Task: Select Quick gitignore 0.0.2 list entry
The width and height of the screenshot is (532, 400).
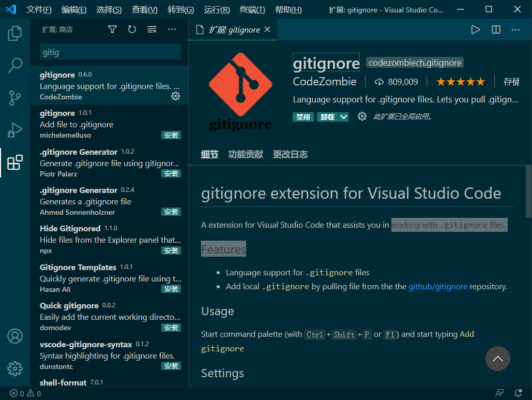Action: 109,317
